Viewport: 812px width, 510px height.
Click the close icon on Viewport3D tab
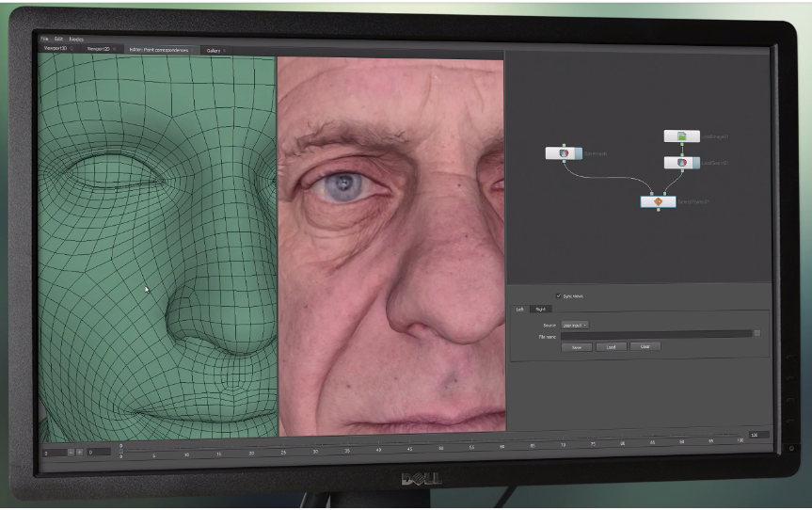72,49
